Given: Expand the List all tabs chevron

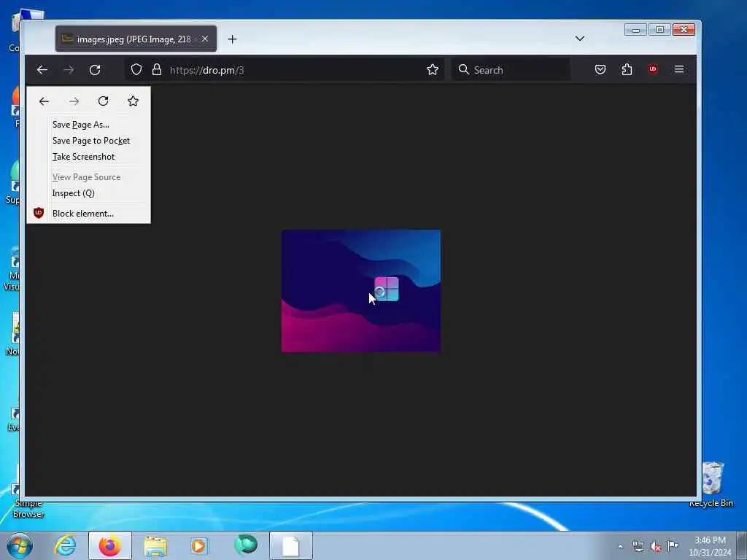Looking at the screenshot, I should tap(580, 39).
